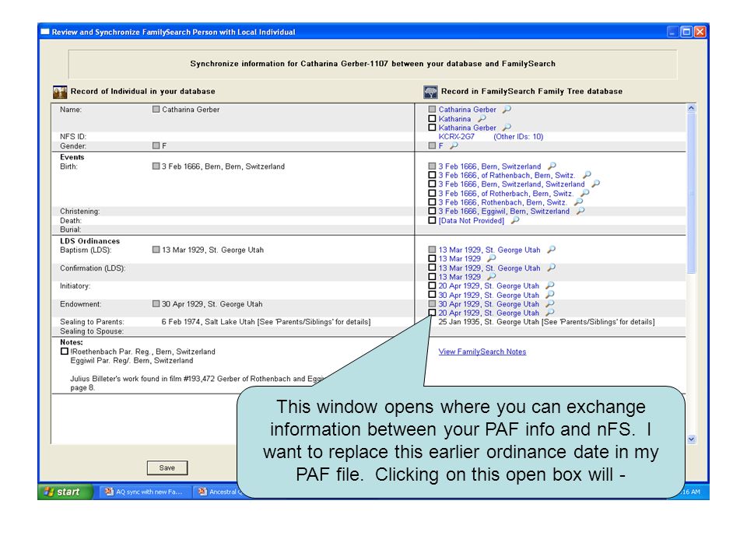This screenshot has width=747, height=560.
Task: Click magnifier for birth of Rotherbach, Bern, Switz.
Action: coord(585,193)
